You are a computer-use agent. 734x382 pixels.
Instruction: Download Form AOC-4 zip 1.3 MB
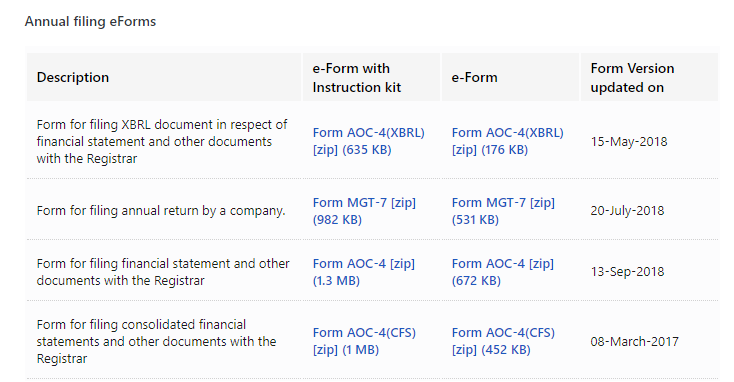(364, 272)
